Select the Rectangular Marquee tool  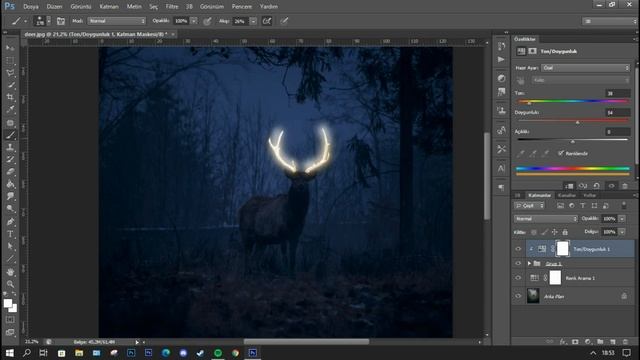click(x=10, y=60)
